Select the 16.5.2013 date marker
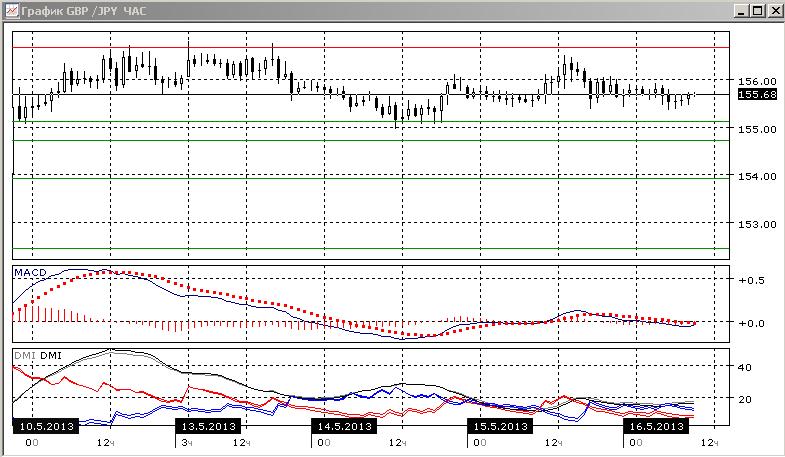 [x=656, y=426]
